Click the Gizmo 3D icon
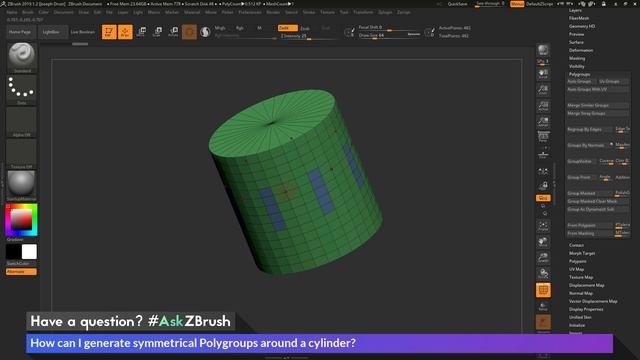The width and height of the screenshot is (640, 360). coord(189,32)
